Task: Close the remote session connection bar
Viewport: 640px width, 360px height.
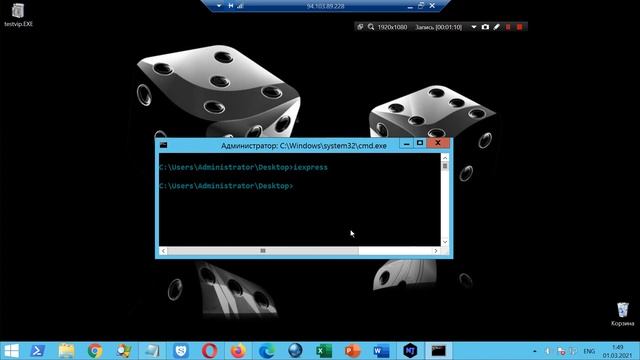Action: click(432, 6)
